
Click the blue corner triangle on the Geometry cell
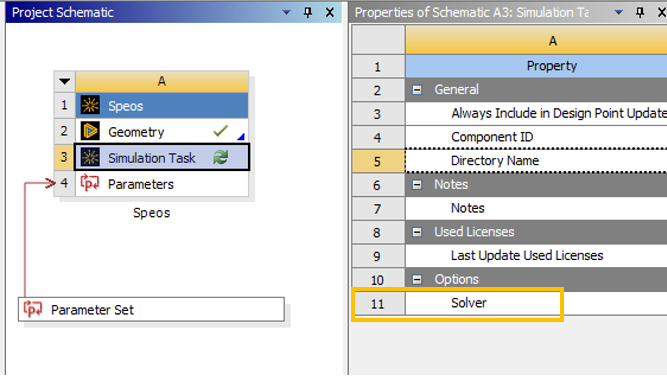241,136
